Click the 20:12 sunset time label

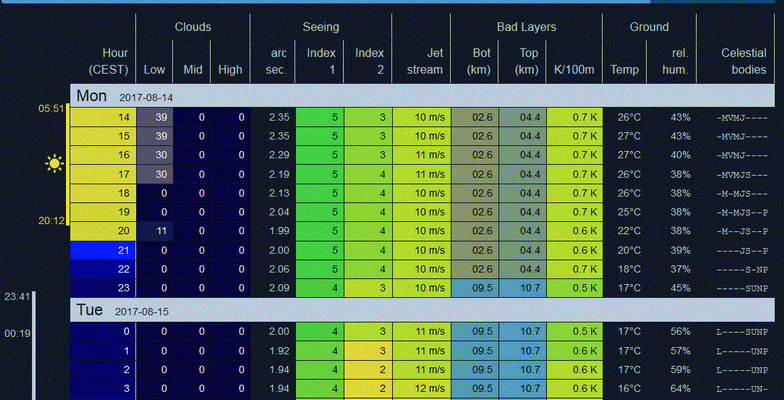point(52,220)
